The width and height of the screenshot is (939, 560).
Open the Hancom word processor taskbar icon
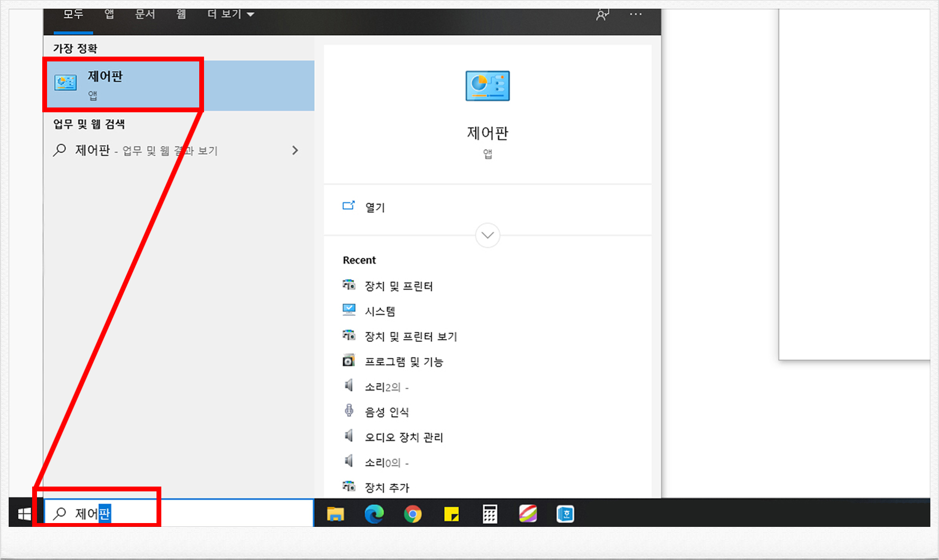(x=566, y=514)
